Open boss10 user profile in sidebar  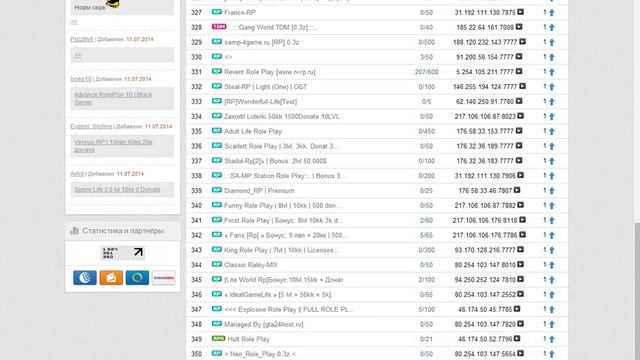click(81, 79)
